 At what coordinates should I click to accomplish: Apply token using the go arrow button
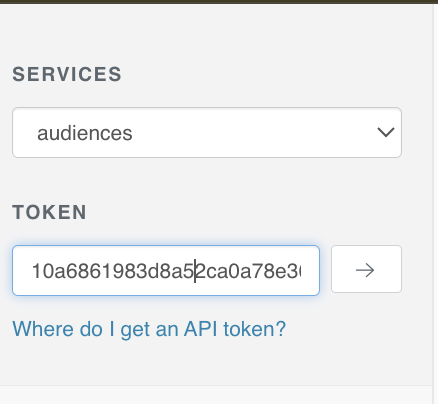tap(366, 269)
